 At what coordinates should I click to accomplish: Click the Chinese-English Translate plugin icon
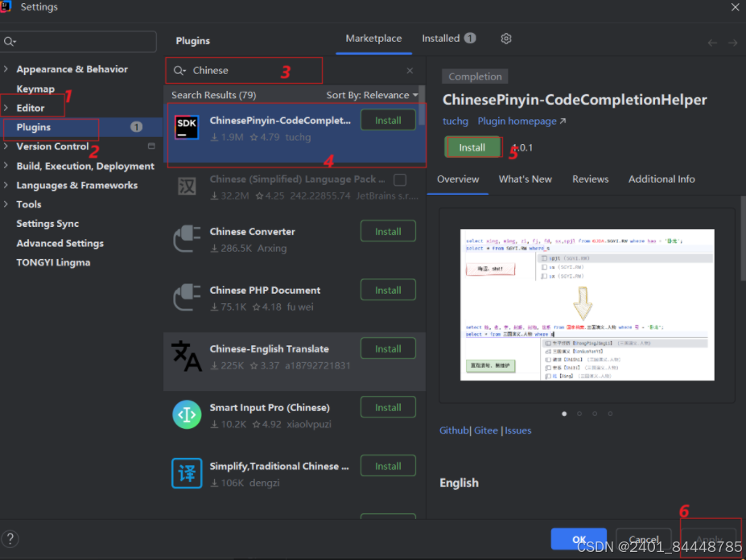pos(187,356)
